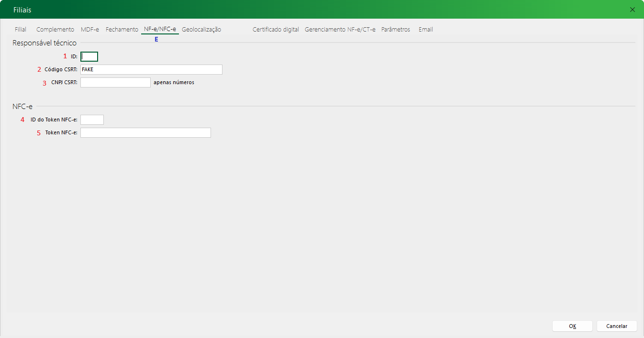Click the Token NFC-e text box

coord(145,133)
